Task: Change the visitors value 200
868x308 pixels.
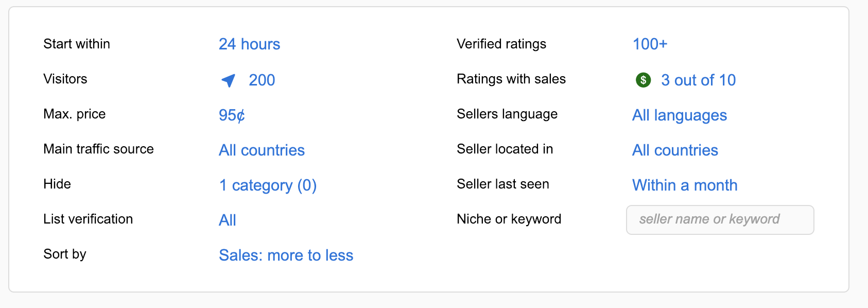Action: 262,80
